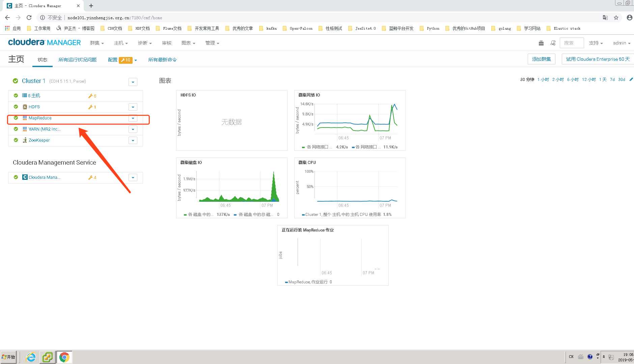Open the Apps bookmarks grid icon
The height and width of the screenshot is (364, 634).
tap(7, 28)
